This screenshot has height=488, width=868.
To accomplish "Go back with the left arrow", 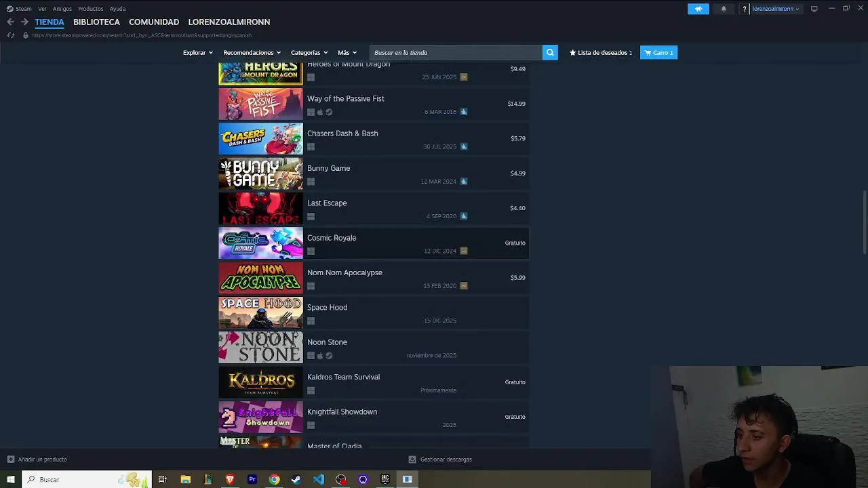I will [10, 22].
